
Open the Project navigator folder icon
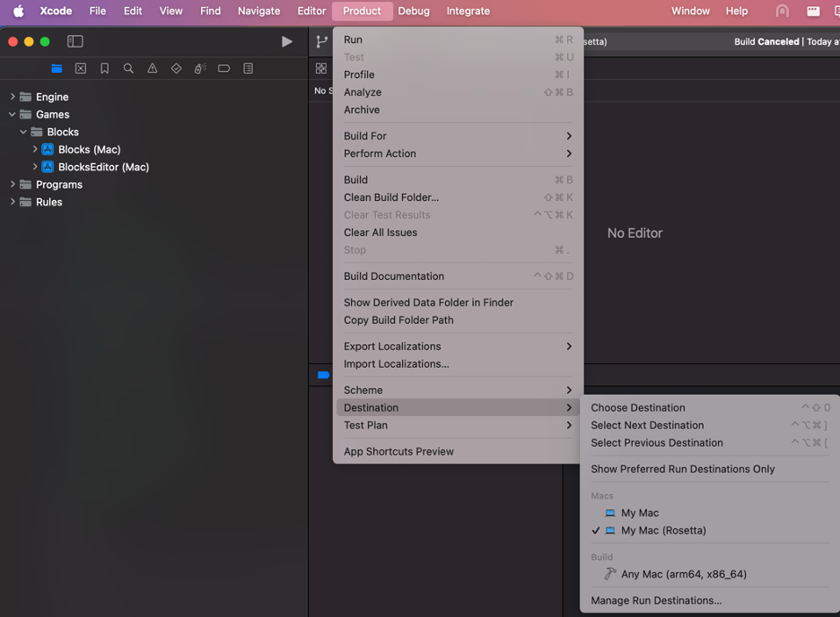click(57, 68)
